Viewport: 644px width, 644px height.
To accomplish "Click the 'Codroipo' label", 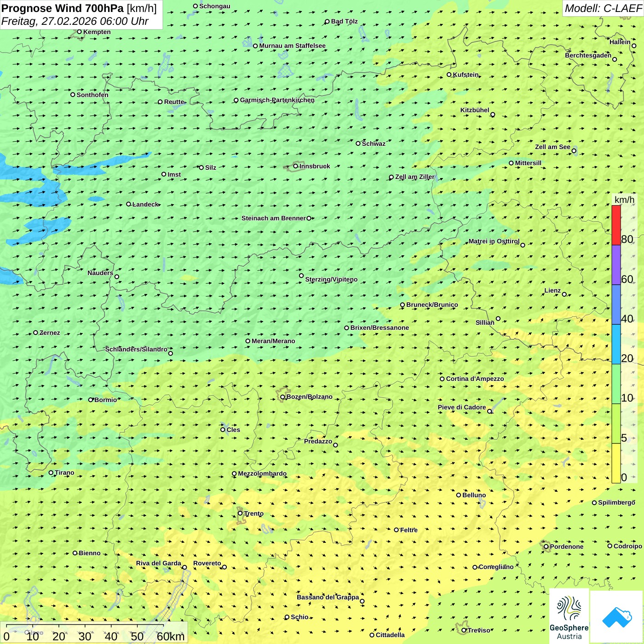I will pos(628,546).
